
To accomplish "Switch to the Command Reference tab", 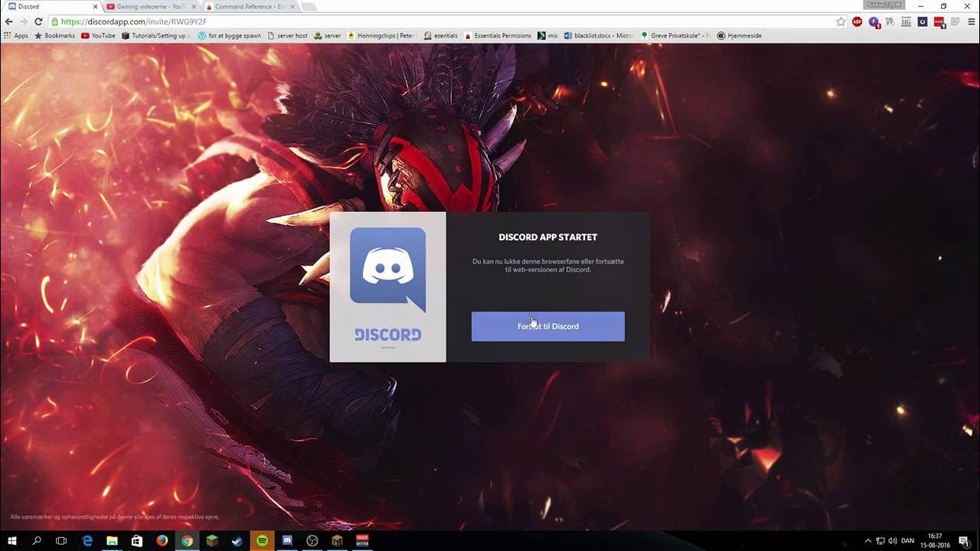I will [250, 6].
